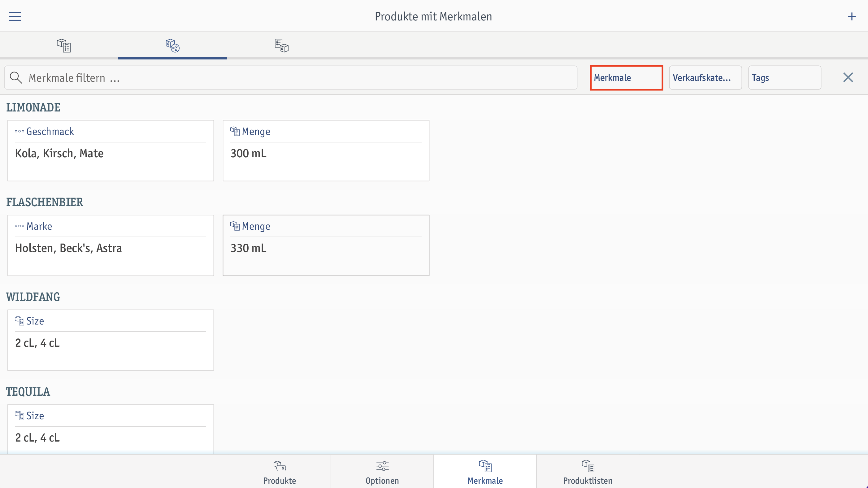Open the Marke card under Flaschenbier
This screenshot has width=868, height=488.
click(x=111, y=245)
